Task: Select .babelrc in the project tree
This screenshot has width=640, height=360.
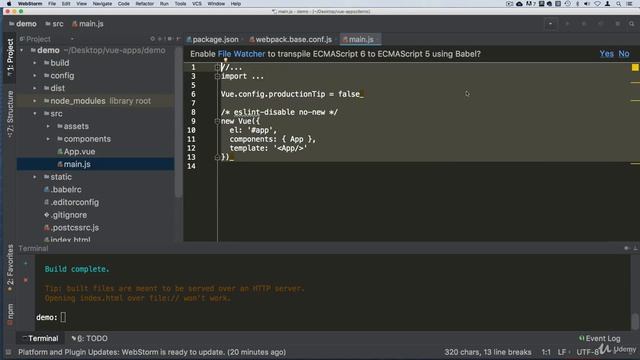Action: pos(62,190)
